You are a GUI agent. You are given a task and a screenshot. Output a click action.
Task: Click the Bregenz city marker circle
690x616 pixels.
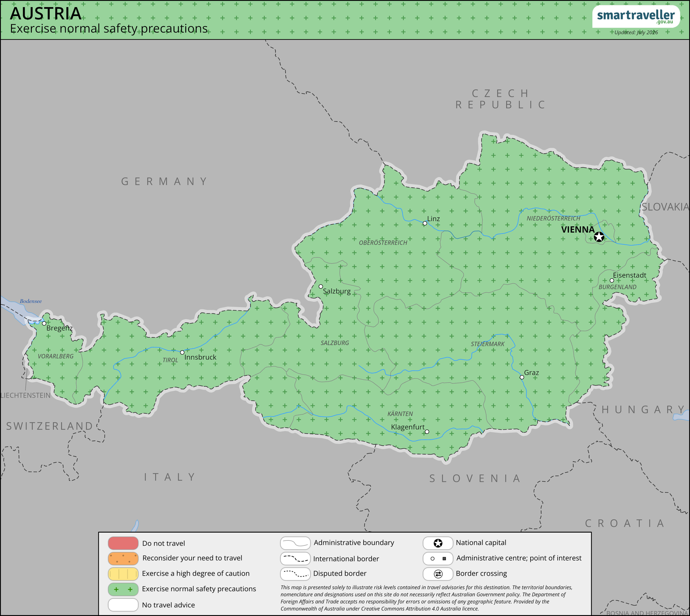click(44, 324)
